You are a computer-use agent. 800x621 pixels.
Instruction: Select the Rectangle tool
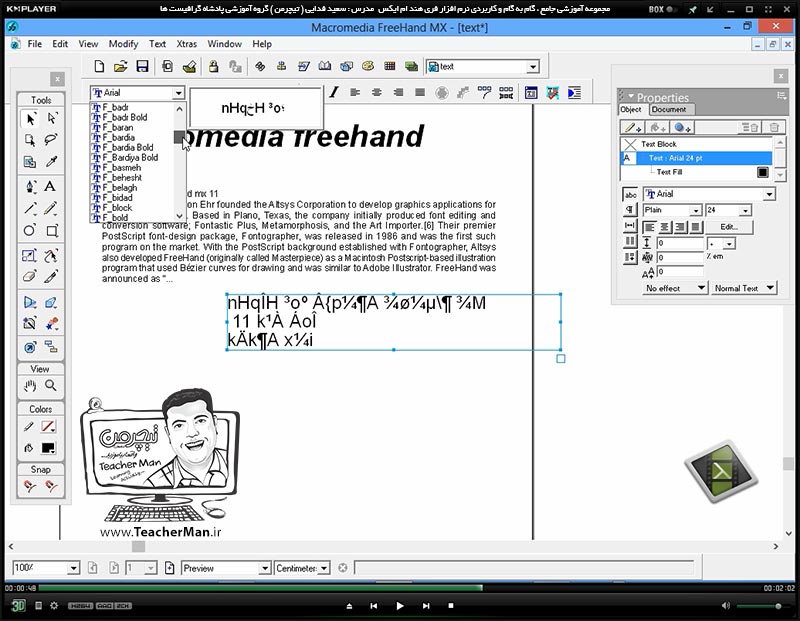52,231
